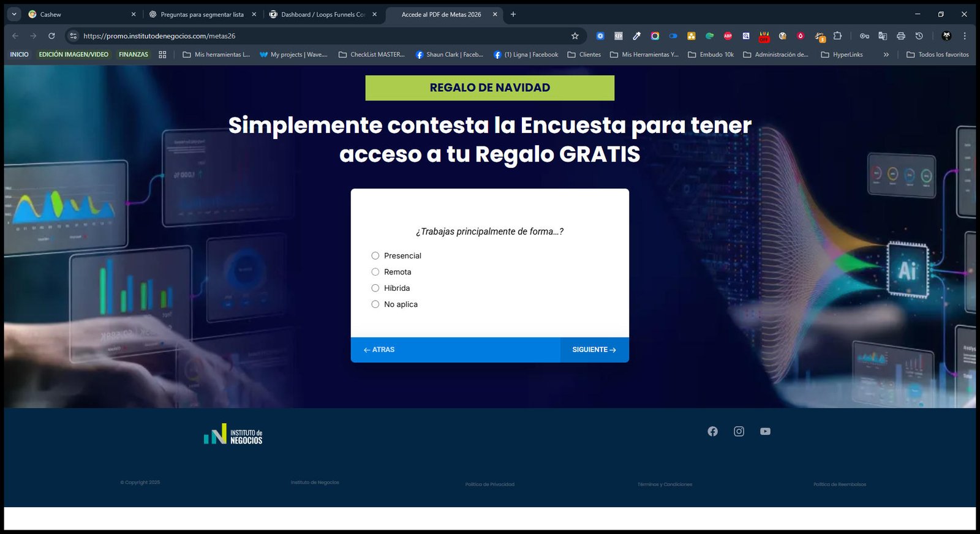Open the FINANZAS bookmark
The height and width of the screenshot is (534, 980).
coord(134,55)
